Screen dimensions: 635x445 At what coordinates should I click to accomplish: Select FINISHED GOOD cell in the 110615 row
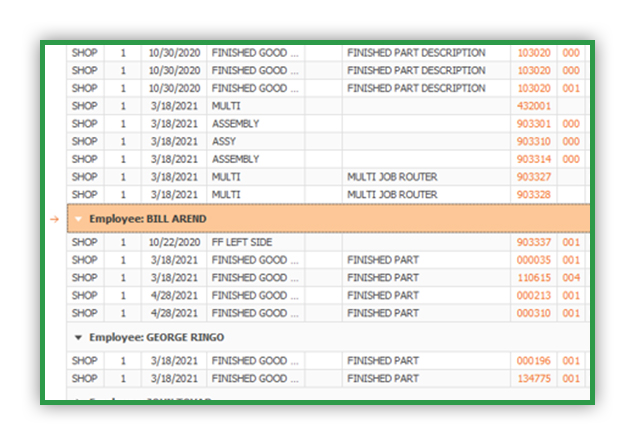pos(256,278)
